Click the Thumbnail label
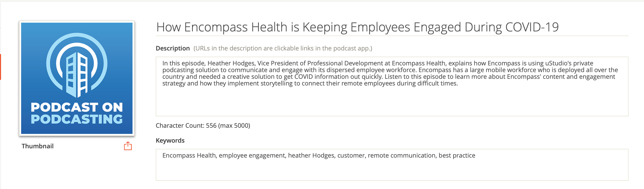 (38, 146)
